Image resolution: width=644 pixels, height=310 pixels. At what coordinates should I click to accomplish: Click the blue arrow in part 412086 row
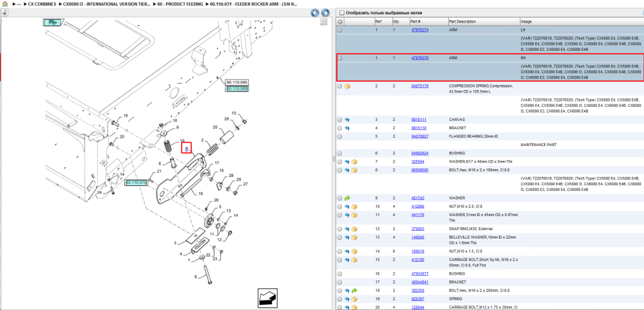(348, 206)
